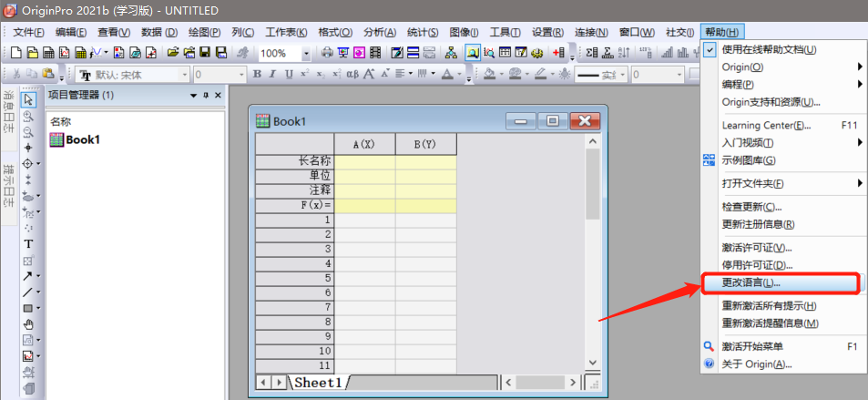Toggle the 使用在线帮助文档 checked option

coord(783,49)
